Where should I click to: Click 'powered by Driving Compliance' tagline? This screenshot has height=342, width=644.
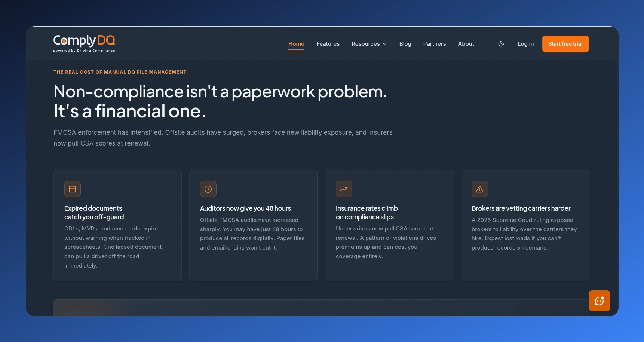(x=84, y=51)
